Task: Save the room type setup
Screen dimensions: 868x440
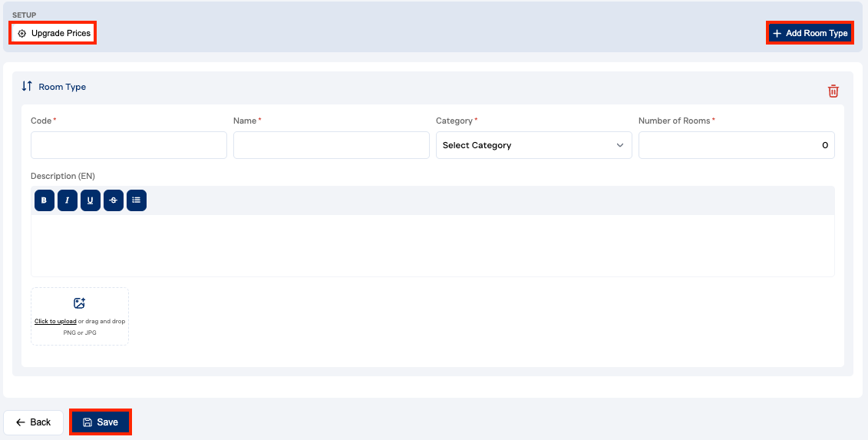Action: pos(101,422)
